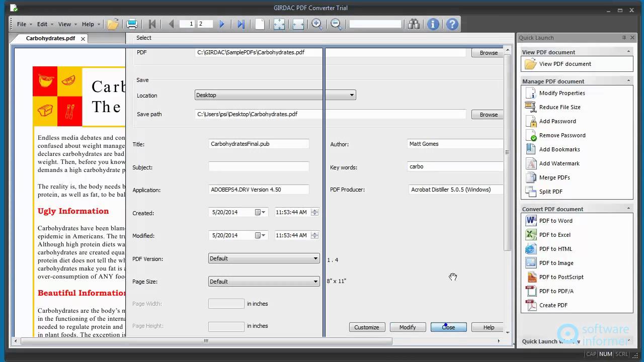The image size is (644, 362).
Task: Click the PDF to Excel icon
Action: pos(531,235)
